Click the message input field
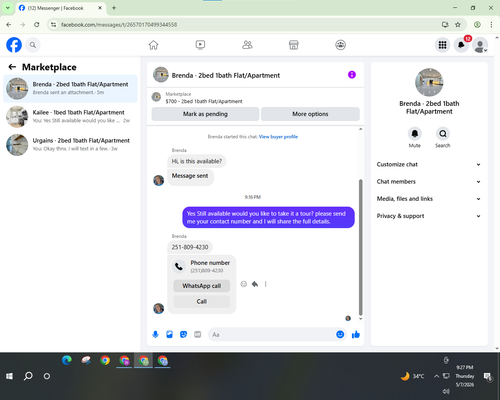The image size is (500, 400). point(273,334)
